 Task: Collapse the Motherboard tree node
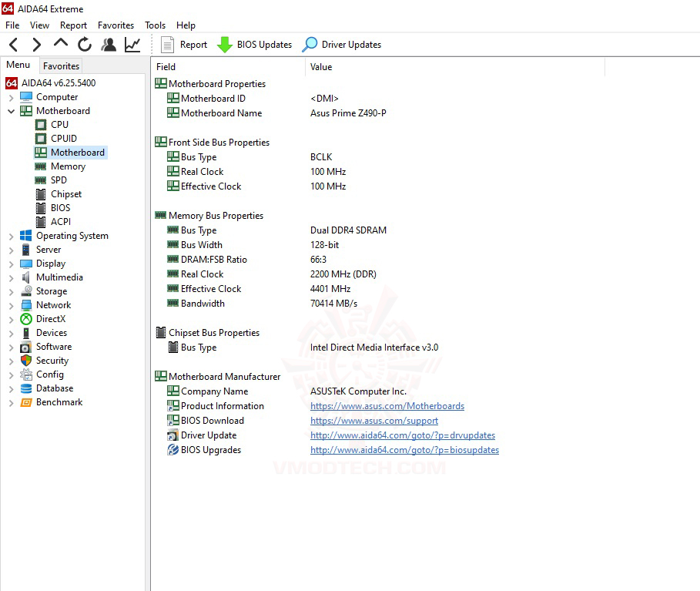pos(11,111)
